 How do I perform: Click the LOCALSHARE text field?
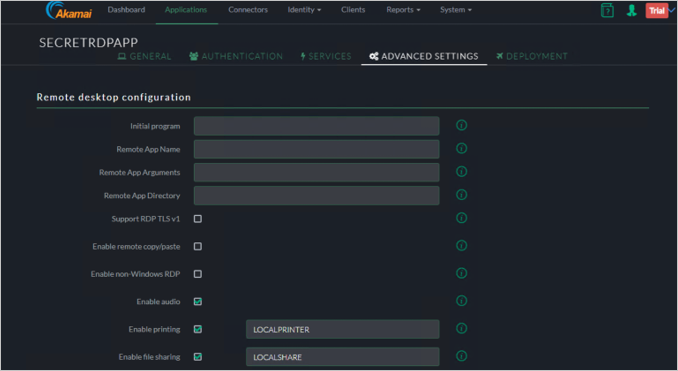coord(343,357)
